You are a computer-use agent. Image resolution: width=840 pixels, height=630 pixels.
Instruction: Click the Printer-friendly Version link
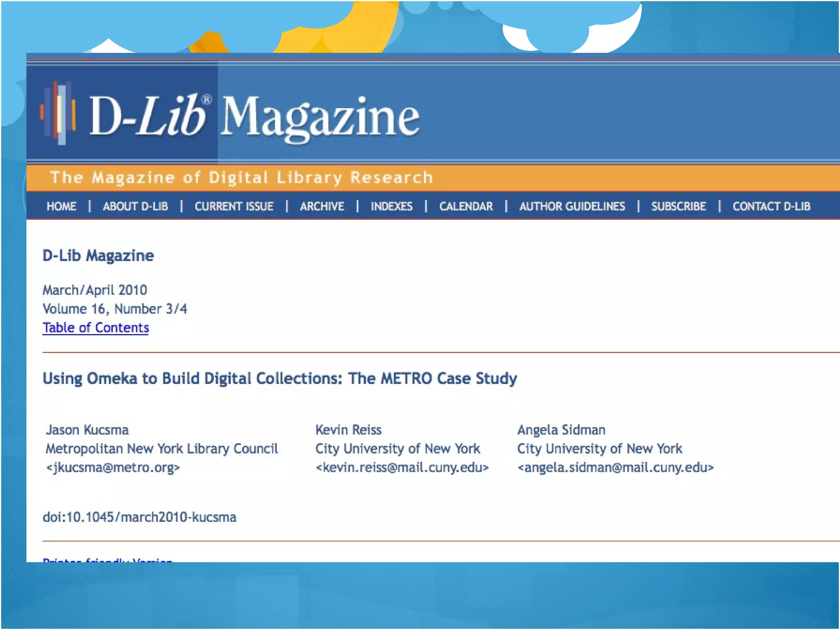[107, 559]
